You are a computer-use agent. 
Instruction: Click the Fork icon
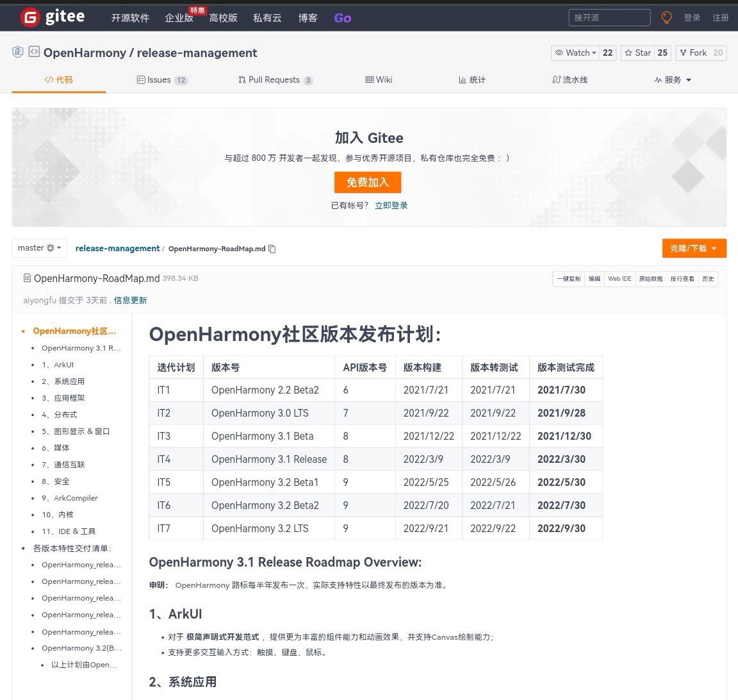[x=683, y=53]
